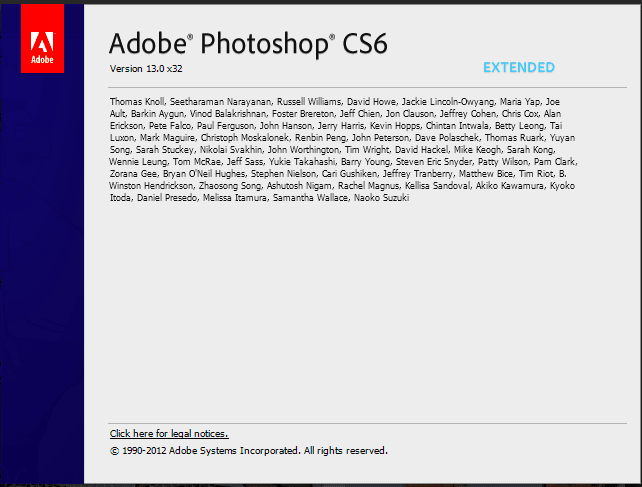Viewport: 642px width, 487px height.
Task: Click the name Naoko Suzuki in credits
Action: [x=381, y=198]
